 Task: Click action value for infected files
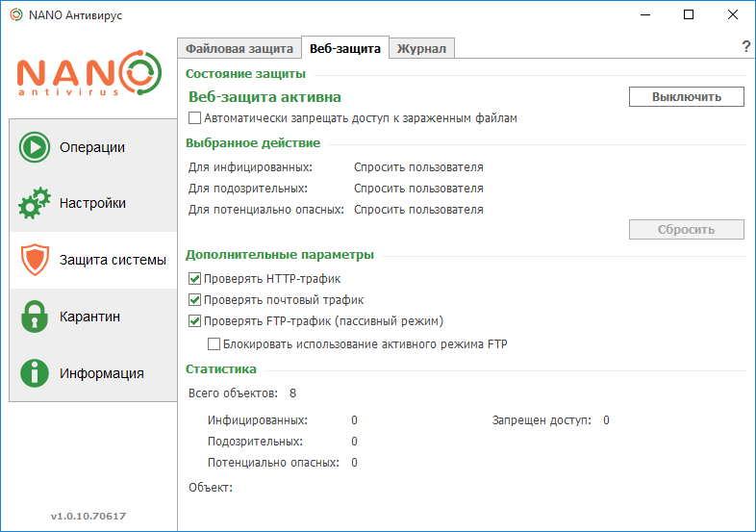click(418, 167)
